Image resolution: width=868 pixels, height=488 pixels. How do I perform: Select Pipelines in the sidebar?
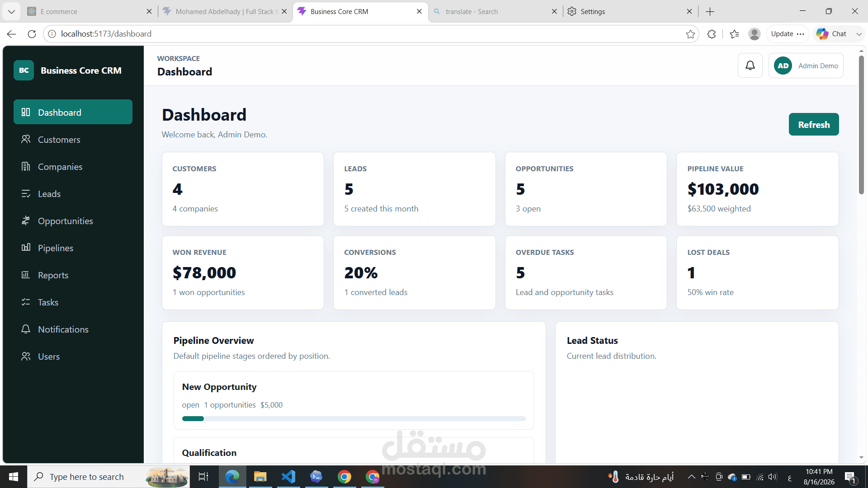pos(73,248)
